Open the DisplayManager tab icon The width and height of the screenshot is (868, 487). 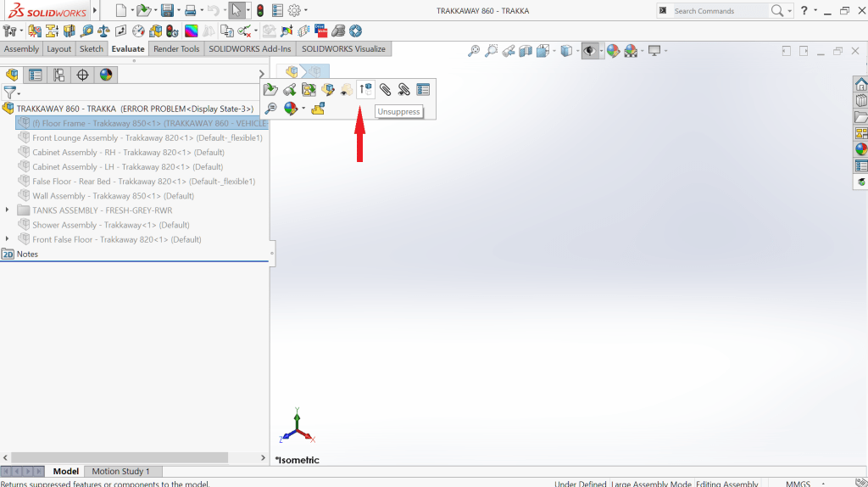105,75
